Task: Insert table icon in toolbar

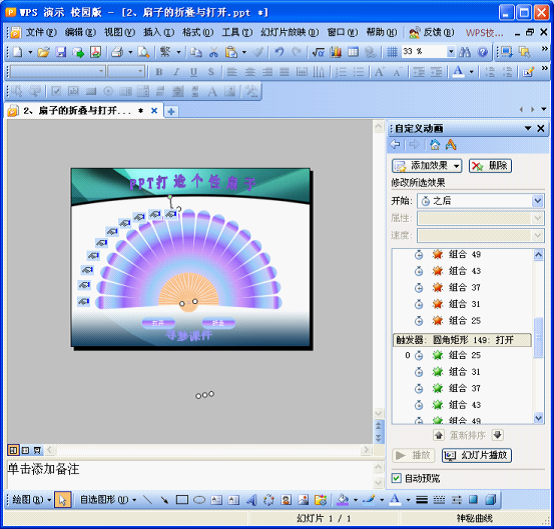Action: tap(353, 52)
